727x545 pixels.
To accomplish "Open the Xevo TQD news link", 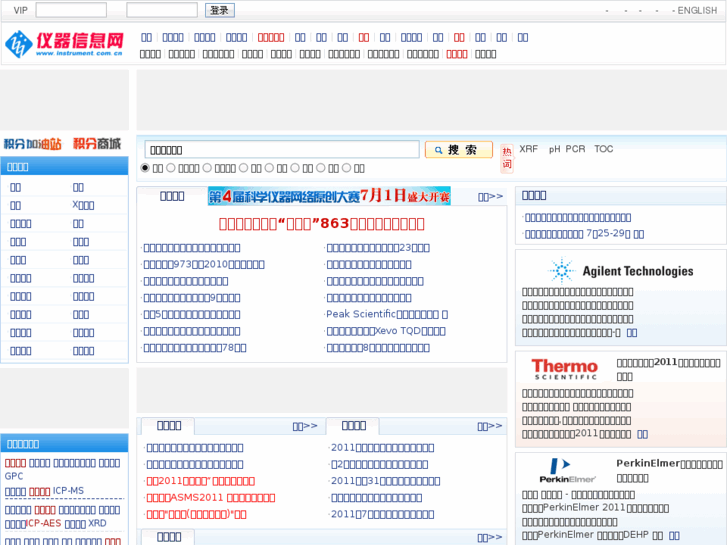I will tap(386, 331).
